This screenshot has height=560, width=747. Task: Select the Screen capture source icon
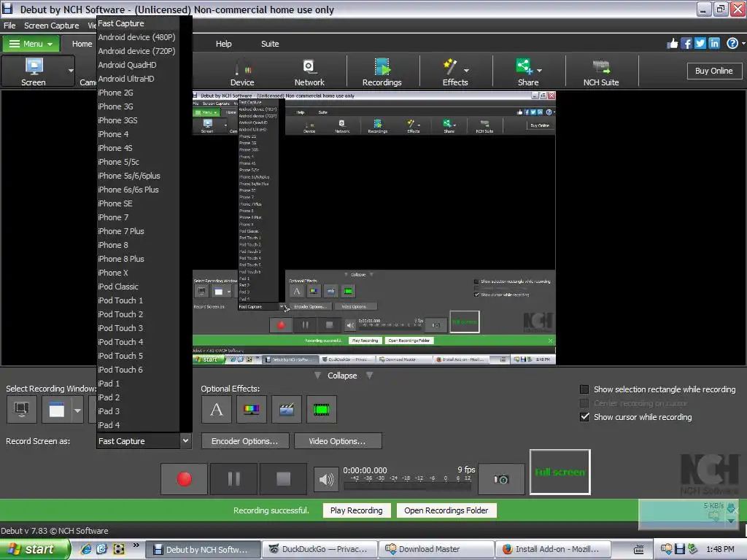click(x=34, y=71)
